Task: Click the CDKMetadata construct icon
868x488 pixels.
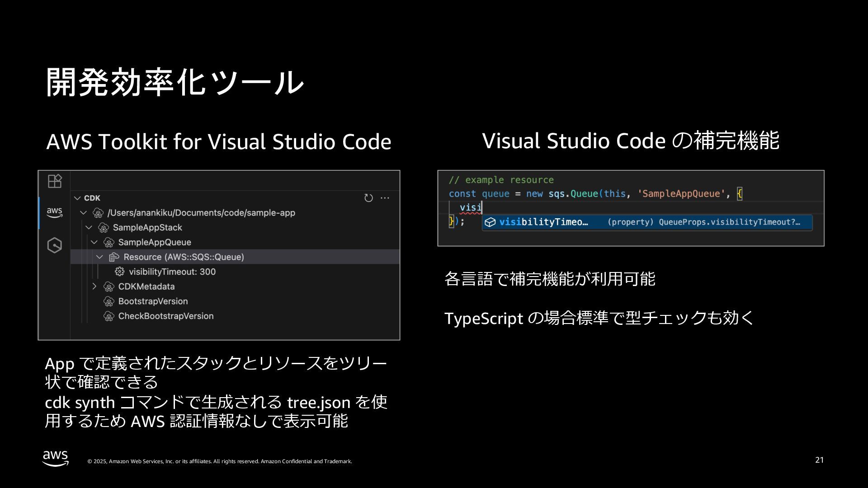Action: [109, 286]
